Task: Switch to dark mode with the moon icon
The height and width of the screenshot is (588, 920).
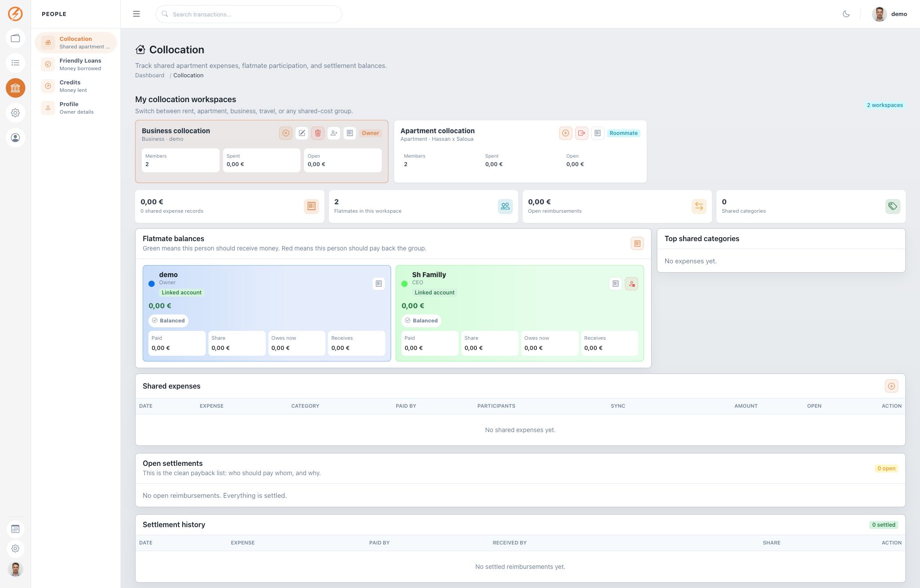Action: point(846,14)
